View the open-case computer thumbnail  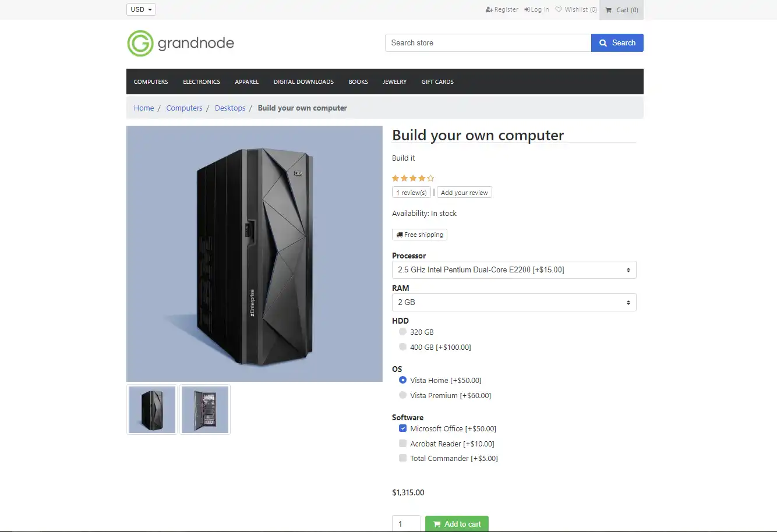point(205,410)
